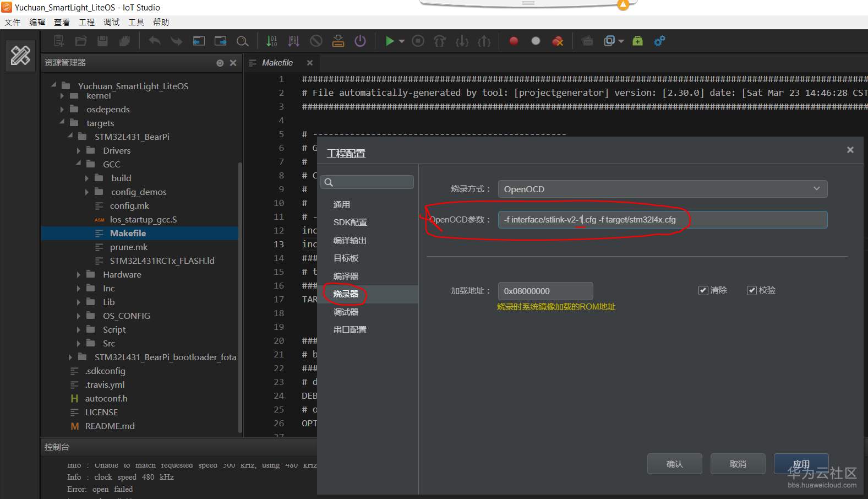The image size is (868, 499).
Task: Click the stop build circle-slash icon
Action: pos(316,41)
